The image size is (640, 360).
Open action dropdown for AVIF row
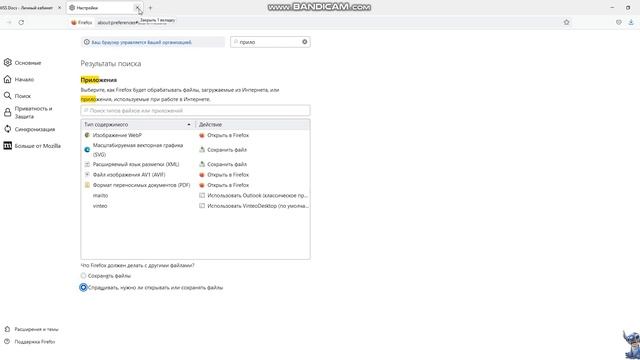[253, 175]
